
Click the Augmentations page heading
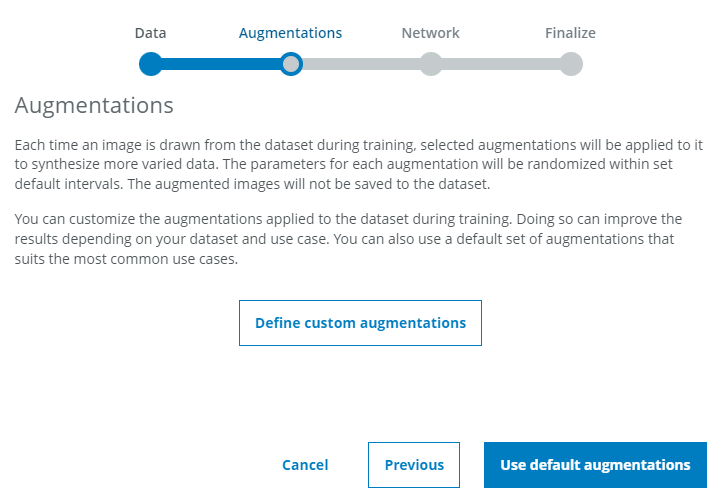[94, 105]
